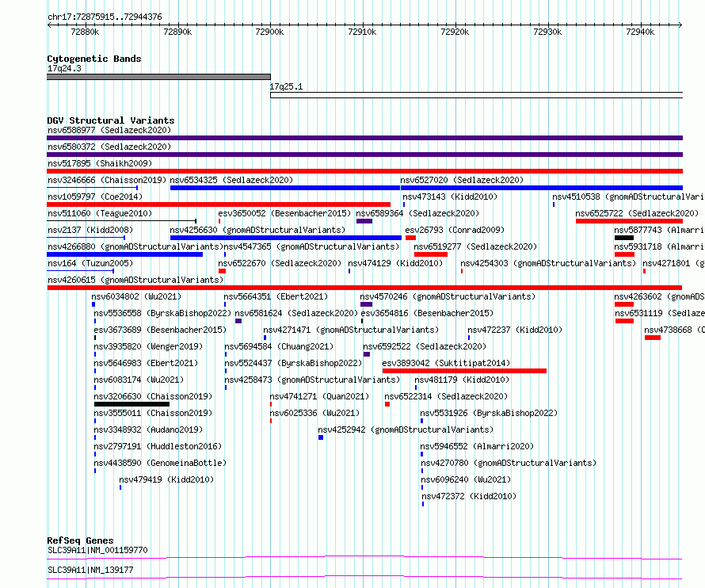Select nsv472237 (Kidd2010) label
Screen dimensions: 705x588
515,330
